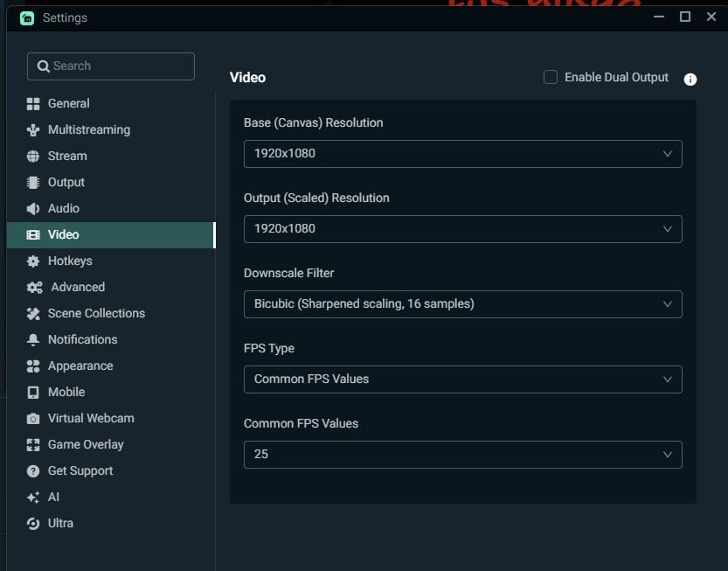Change the Common FPS Values dropdown
Image resolution: width=728 pixels, height=571 pixels.
click(x=462, y=454)
